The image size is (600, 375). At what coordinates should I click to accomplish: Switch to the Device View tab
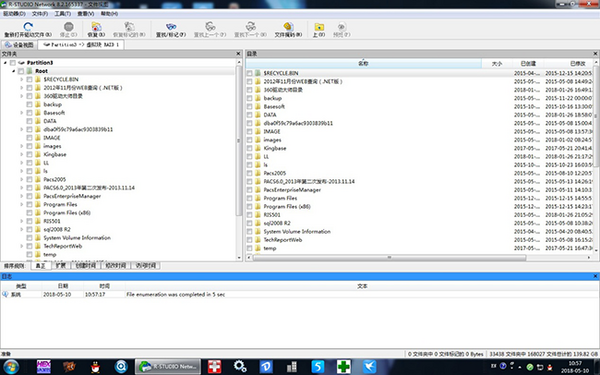coord(19,45)
